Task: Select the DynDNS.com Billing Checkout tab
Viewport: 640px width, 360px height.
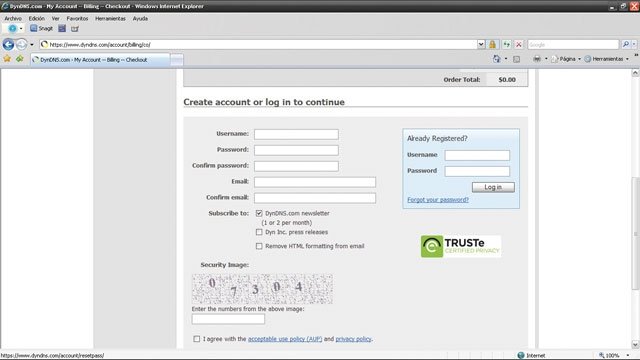Action: point(100,60)
